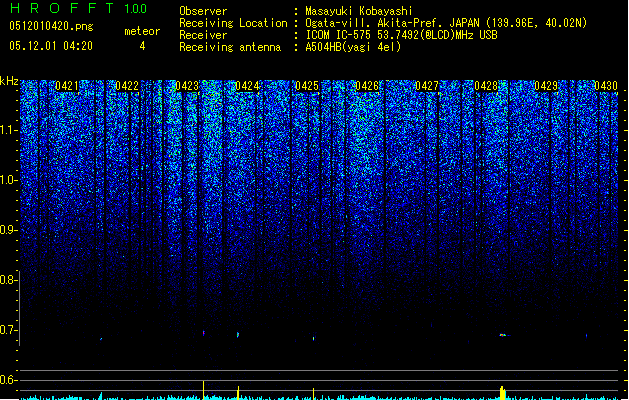Click the 0.8 frequency axis label
629x400 pixels.
pyautogui.click(x=8, y=280)
